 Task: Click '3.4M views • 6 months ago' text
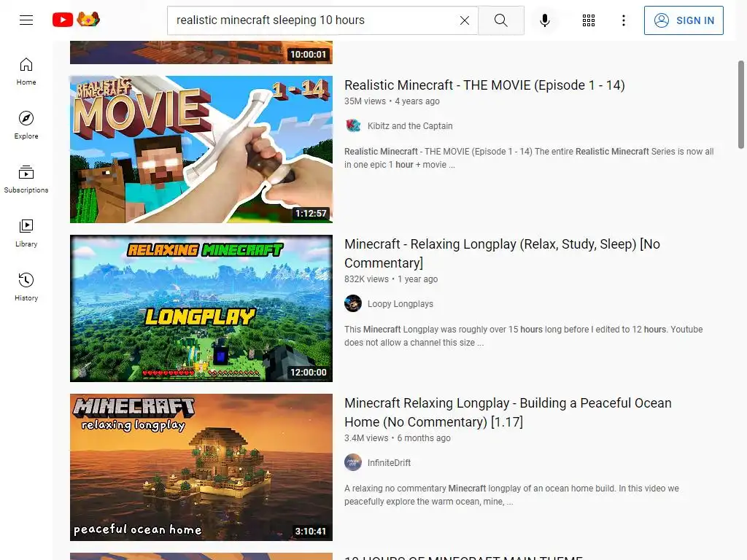[x=398, y=438]
